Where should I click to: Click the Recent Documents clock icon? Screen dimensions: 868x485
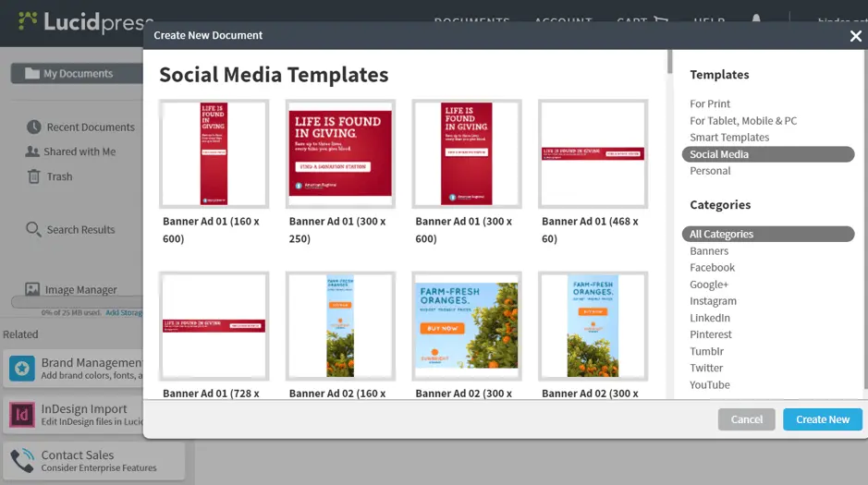[34, 127]
